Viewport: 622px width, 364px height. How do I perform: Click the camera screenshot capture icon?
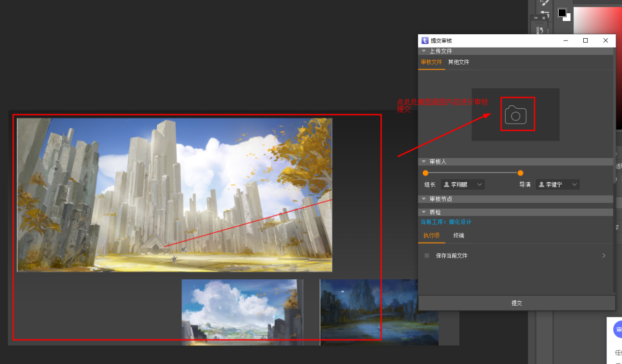[516, 115]
